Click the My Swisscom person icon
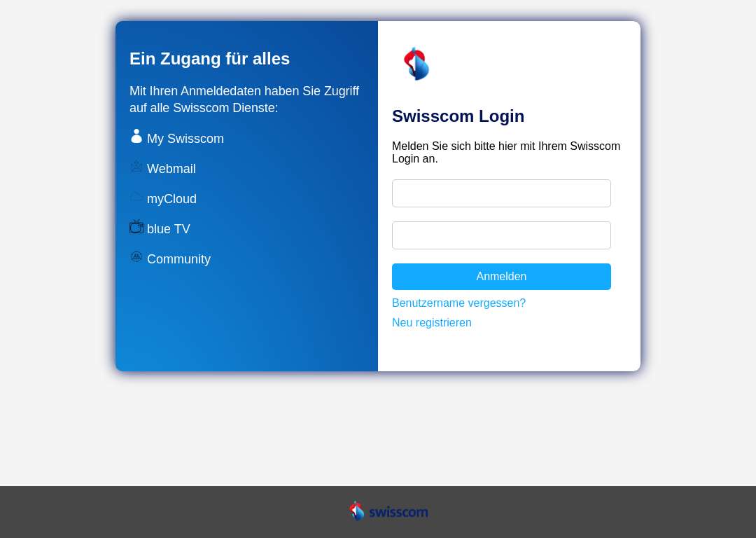Viewport: 756px width, 538px height. coord(136,136)
